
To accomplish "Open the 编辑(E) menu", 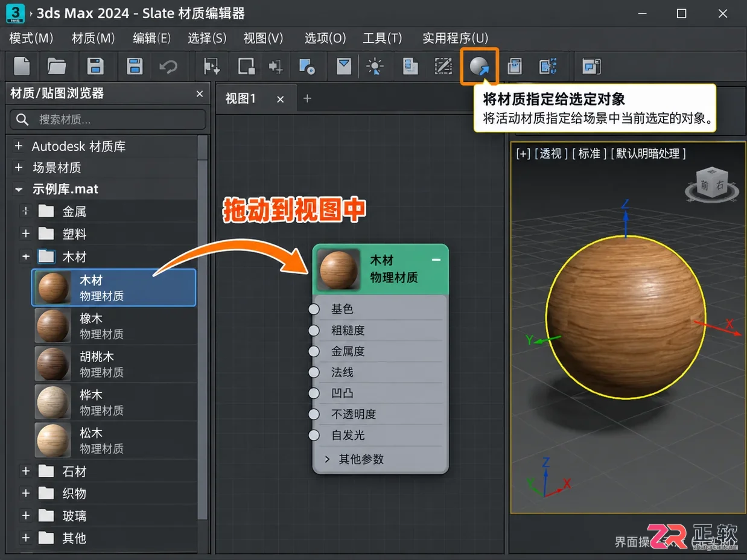I will 151,38.
